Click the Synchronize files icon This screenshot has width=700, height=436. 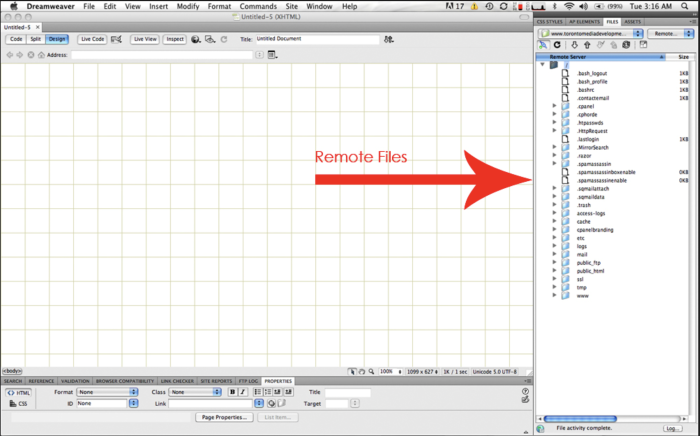click(626, 45)
